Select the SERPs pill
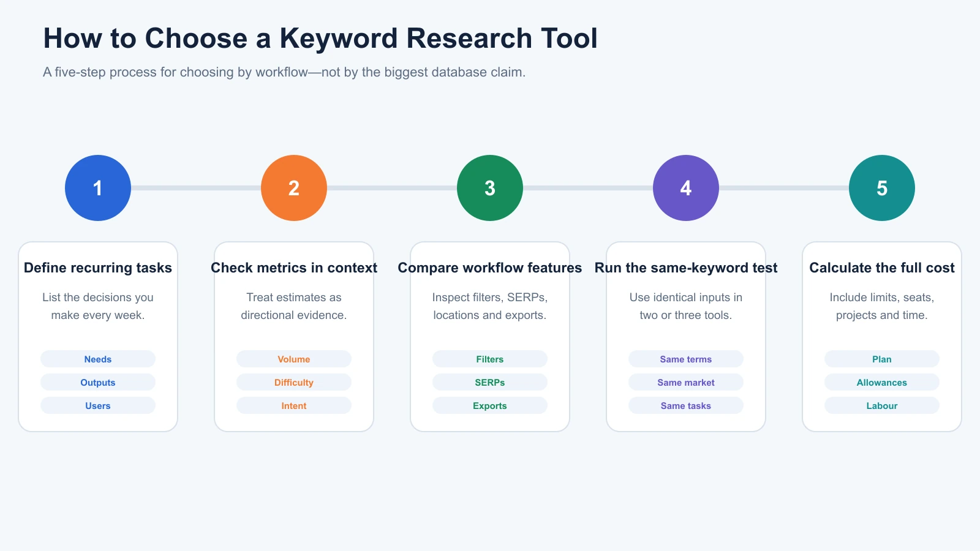The image size is (980, 551). click(490, 382)
